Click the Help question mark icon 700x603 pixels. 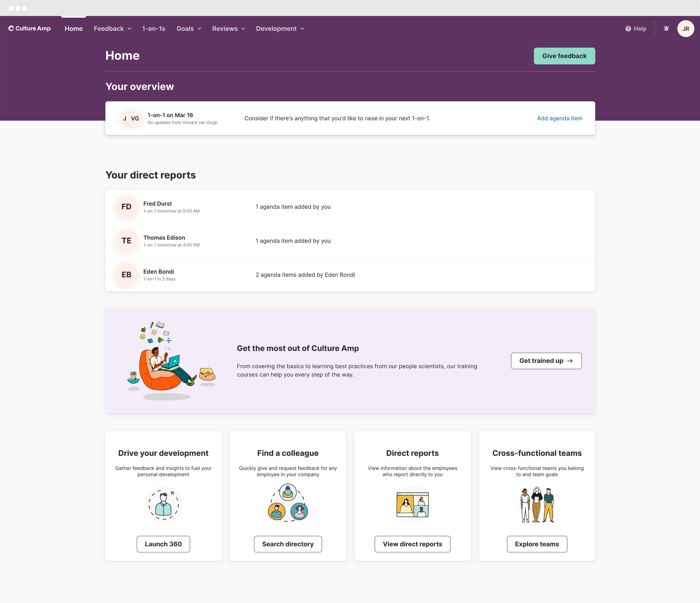coord(628,29)
